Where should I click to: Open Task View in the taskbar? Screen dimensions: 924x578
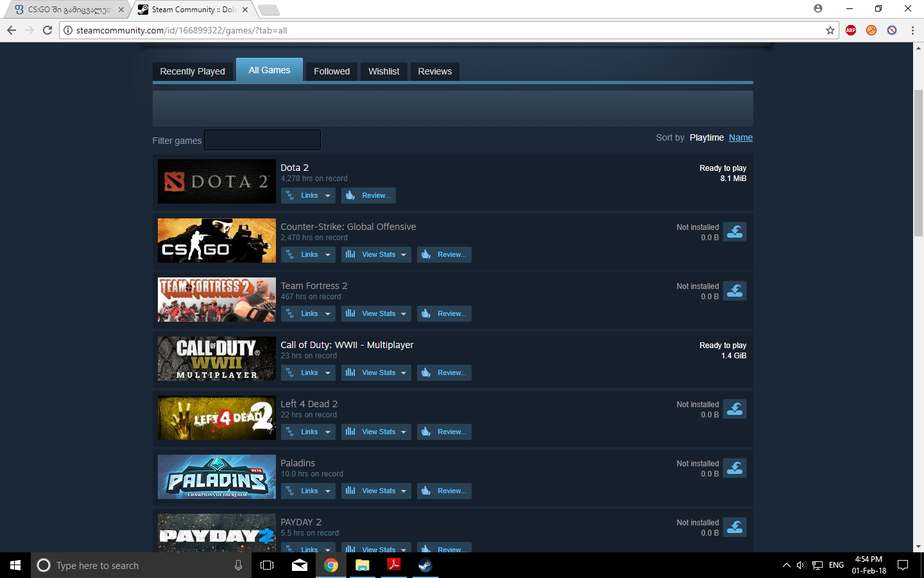267,565
